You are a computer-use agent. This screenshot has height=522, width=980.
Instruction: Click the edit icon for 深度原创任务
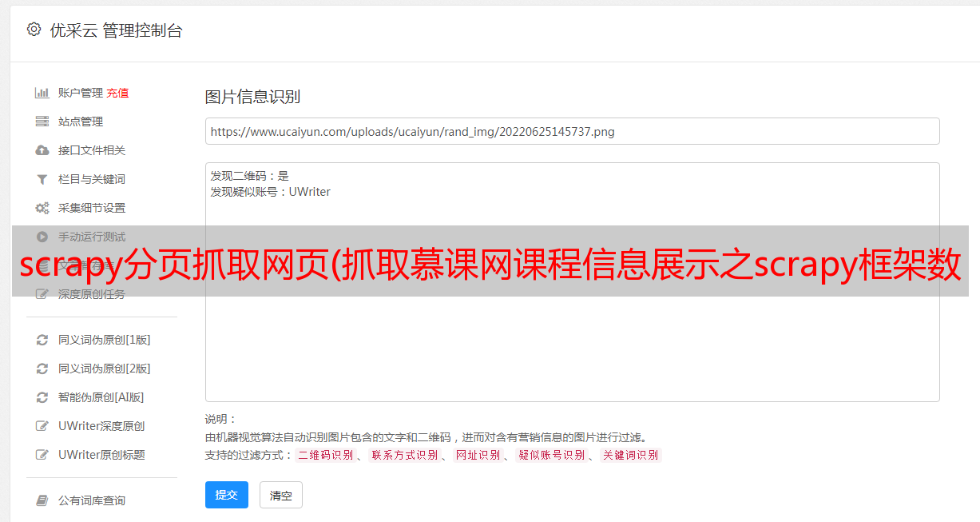(x=42, y=294)
